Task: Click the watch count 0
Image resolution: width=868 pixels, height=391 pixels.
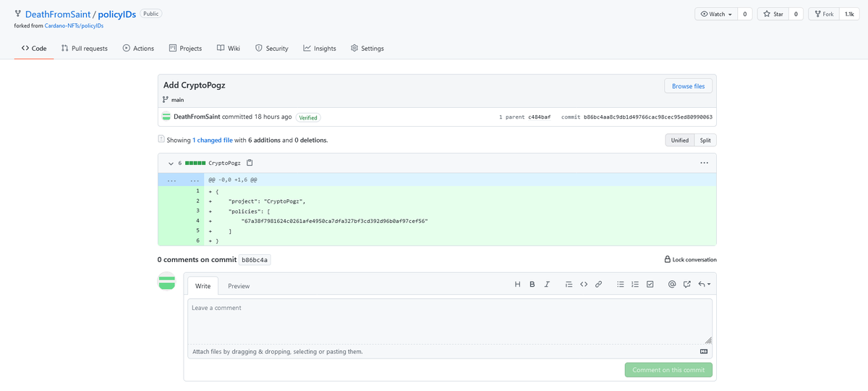Action: pyautogui.click(x=745, y=14)
